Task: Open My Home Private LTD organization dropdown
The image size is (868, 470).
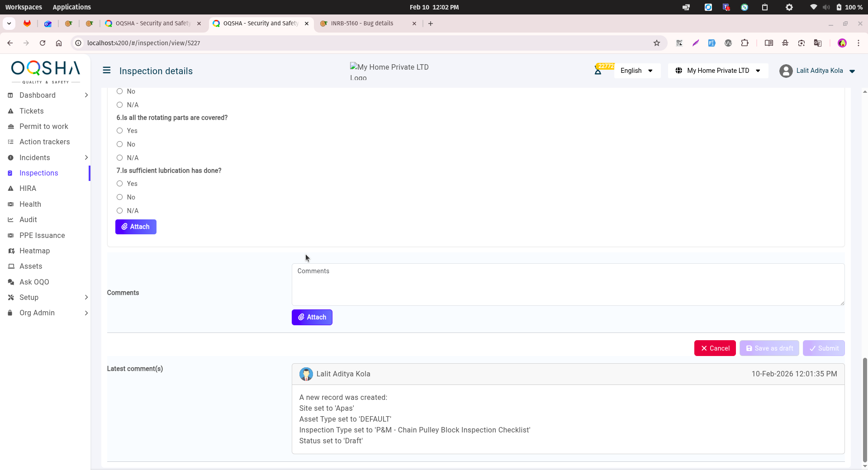Action: [718, 71]
